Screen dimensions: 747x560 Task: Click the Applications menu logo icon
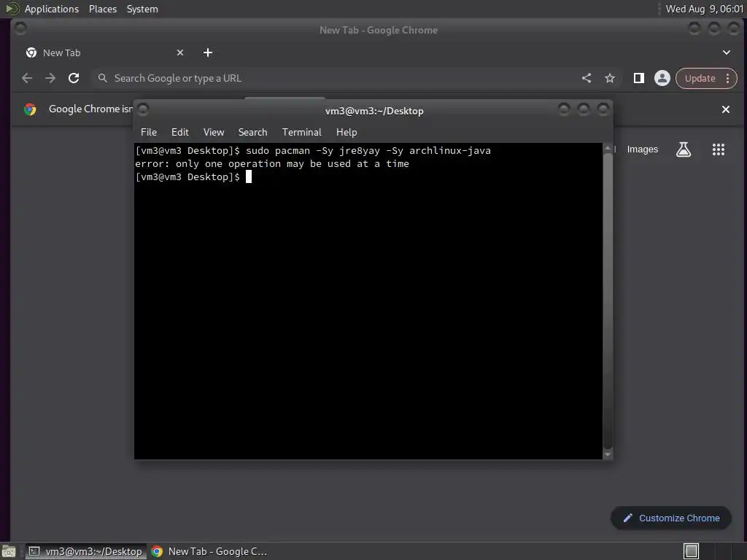(x=12, y=9)
